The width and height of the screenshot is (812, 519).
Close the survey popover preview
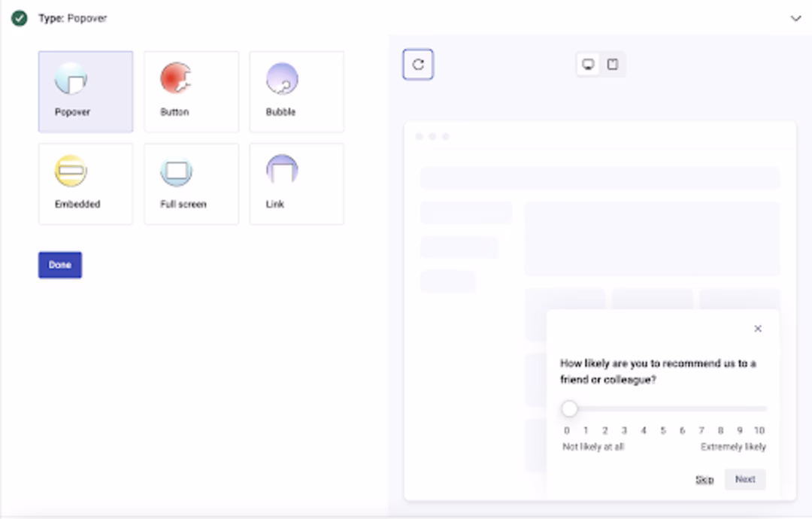pyautogui.click(x=758, y=329)
